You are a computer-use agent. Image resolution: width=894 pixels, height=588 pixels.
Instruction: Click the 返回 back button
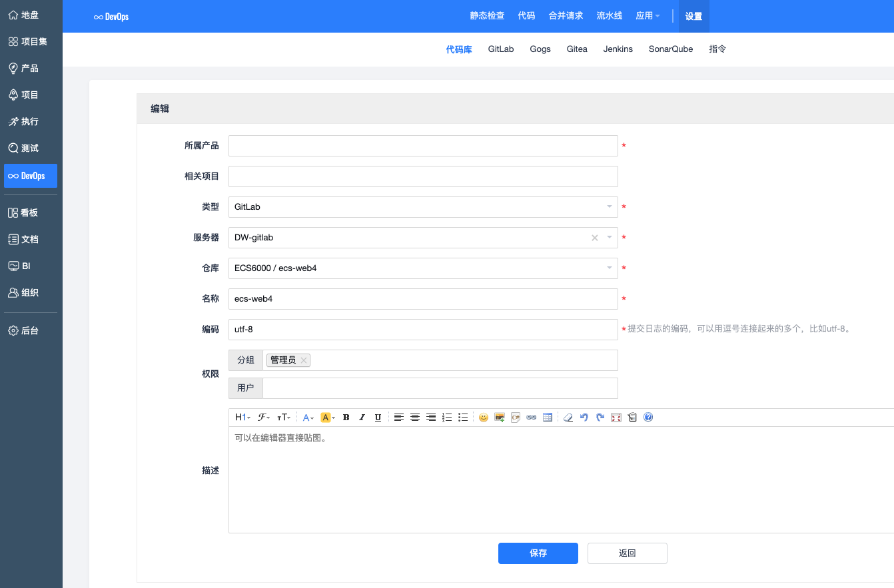coord(627,553)
